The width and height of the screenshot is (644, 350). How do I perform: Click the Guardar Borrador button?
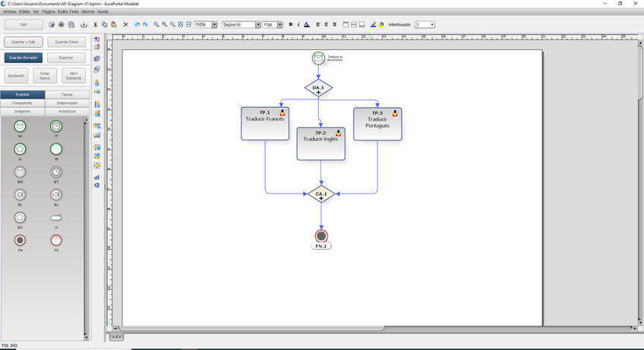point(24,58)
